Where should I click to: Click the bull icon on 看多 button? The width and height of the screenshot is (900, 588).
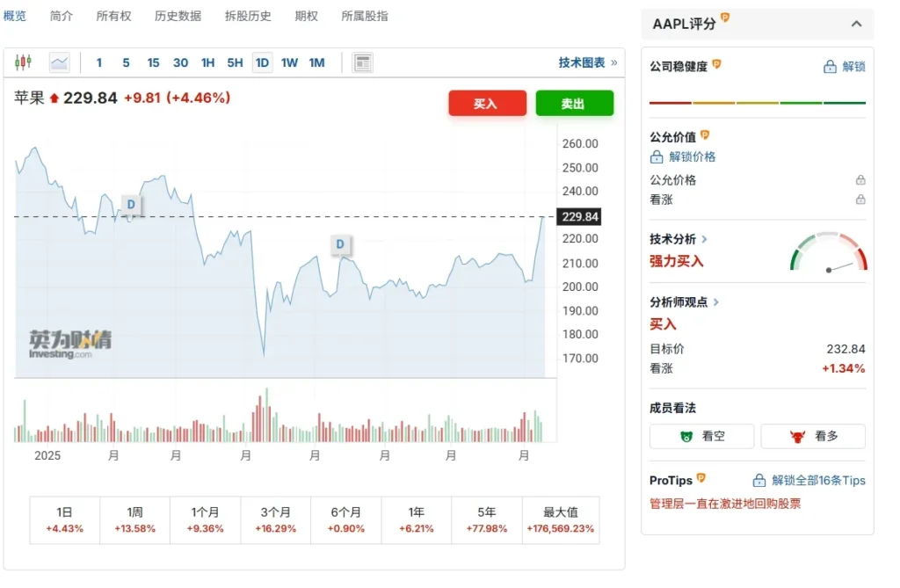pyautogui.click(x=796, y=436)
